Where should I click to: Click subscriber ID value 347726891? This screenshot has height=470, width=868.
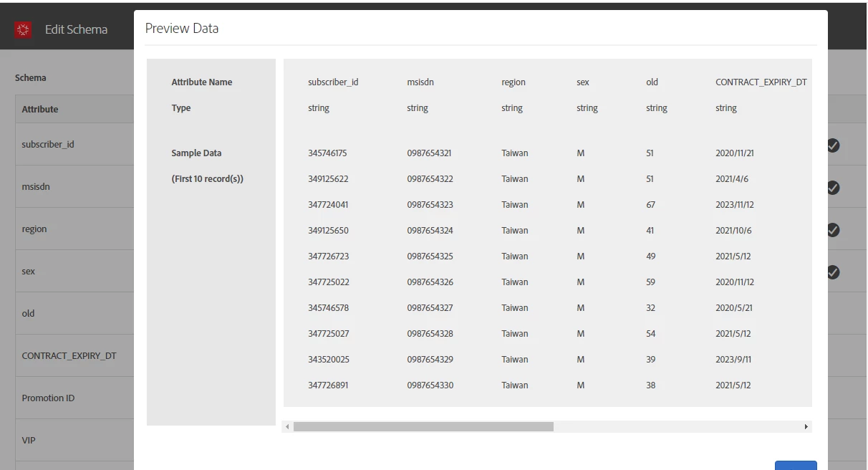[328, 385]
